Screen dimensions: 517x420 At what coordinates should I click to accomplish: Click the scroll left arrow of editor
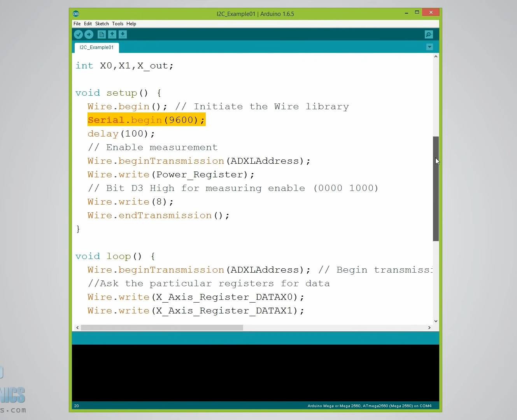(77, 327)
